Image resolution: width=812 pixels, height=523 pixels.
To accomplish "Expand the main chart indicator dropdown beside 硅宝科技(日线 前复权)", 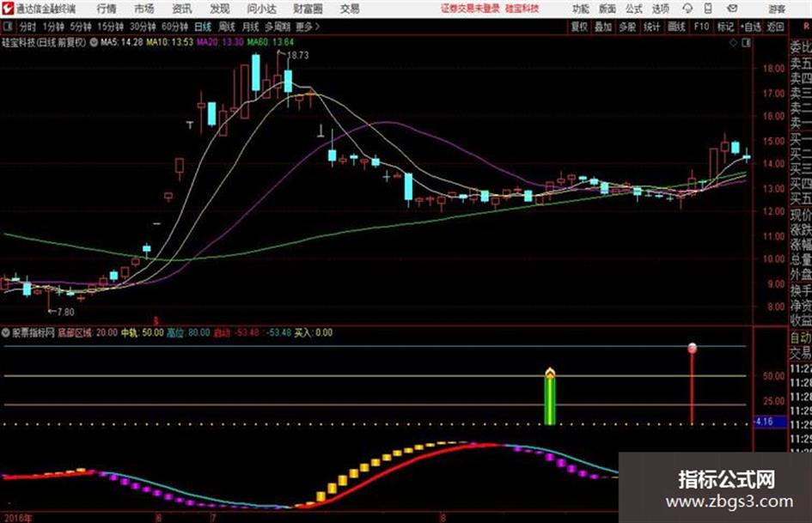I will coord(94,42).
